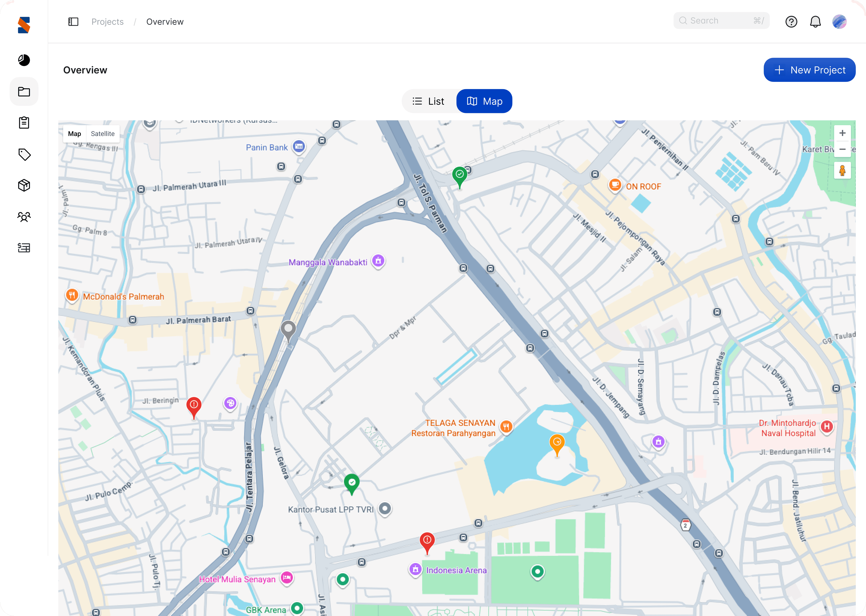
Task: Click the Projects breadcrumb link
Action: [x=108, y=22]
